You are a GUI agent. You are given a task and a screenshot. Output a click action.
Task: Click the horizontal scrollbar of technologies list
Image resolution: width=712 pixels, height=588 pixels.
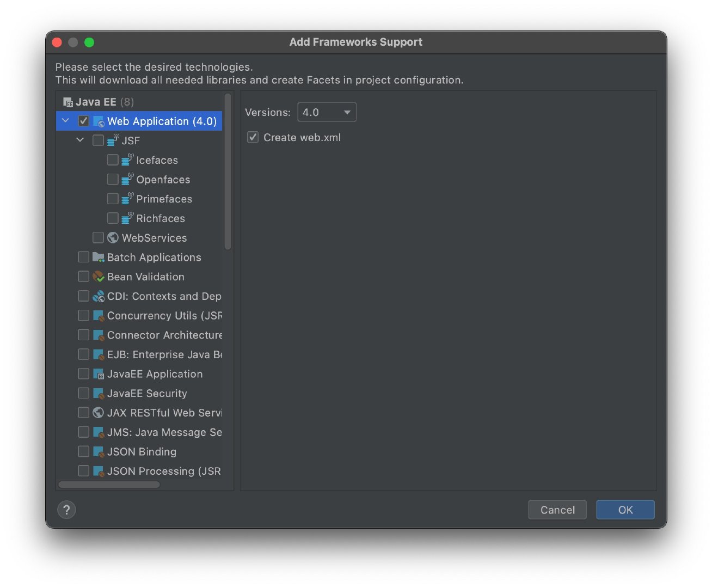pos(109,485)
